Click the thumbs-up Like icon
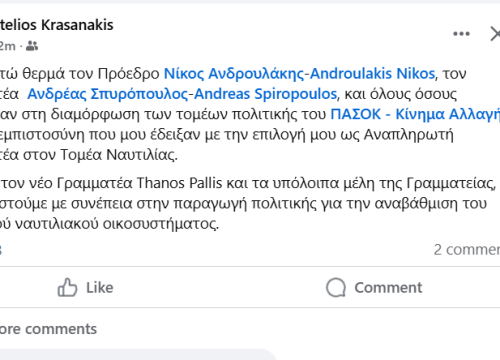The image size is (500, 360). pyautogui.click(x=67, y=287)
